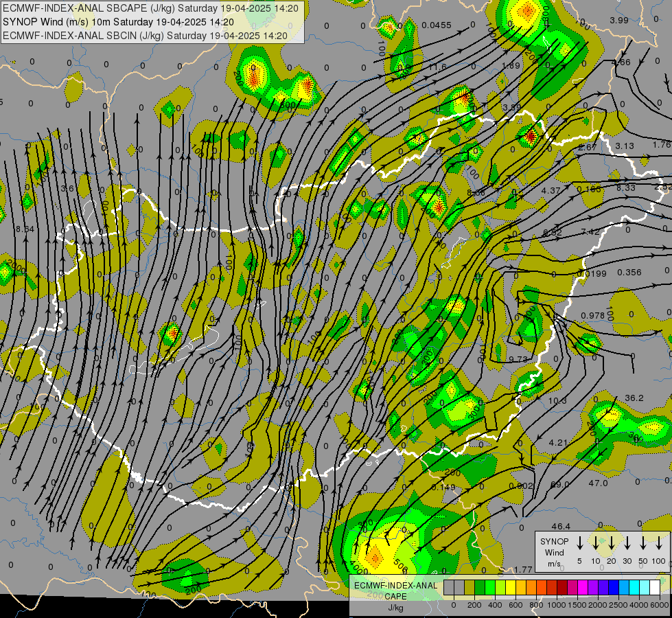Select the purple CAPE legend swatch
This screenshot has height=618, width=672.
592,587
